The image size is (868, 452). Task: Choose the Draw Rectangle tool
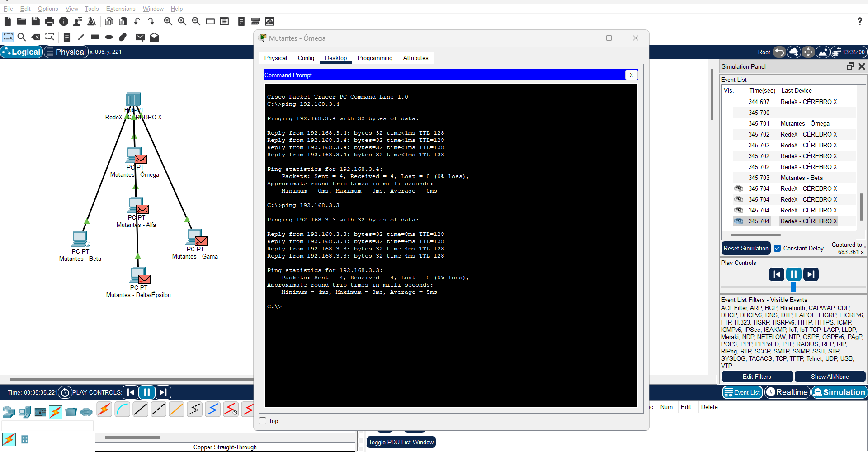tap(95, 37)
